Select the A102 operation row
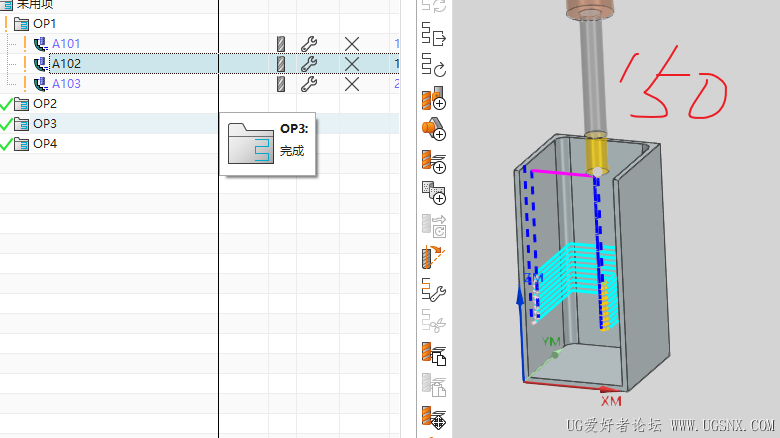Screen dimensions: 780x438 199,64
